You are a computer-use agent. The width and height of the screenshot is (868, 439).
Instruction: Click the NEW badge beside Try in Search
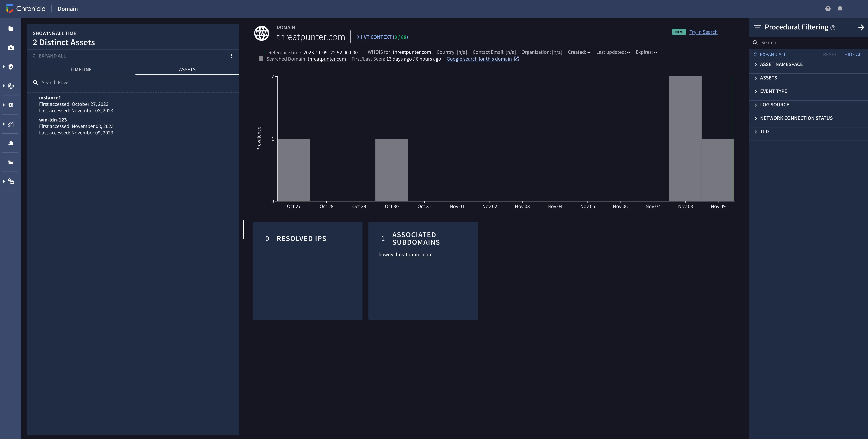pyautogui.click(x=679, y=32)
